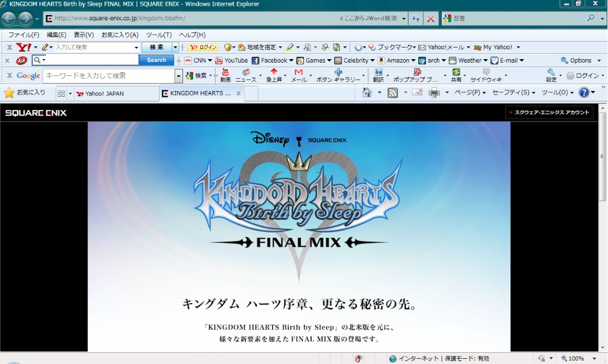Click the blue Ask Search button
The height and width of the screenshot is (364, 608).
coord(156,60)
